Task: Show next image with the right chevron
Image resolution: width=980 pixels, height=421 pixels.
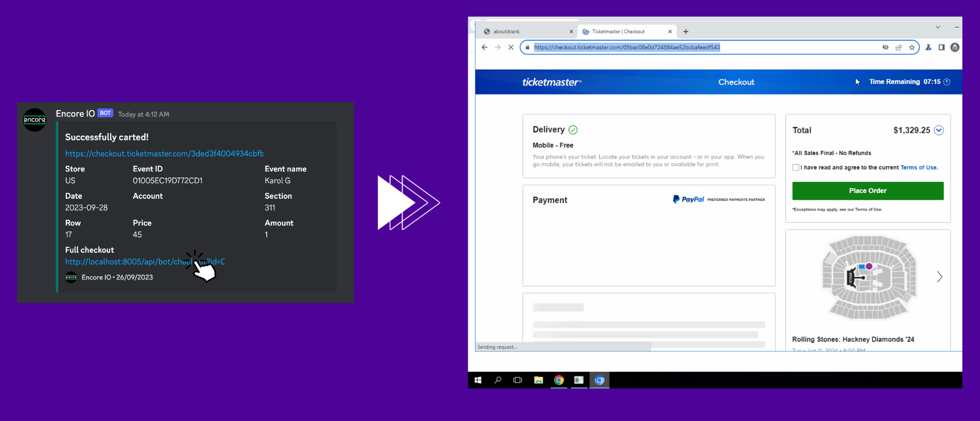Action: pyautogui.click(x=939, y=277)
